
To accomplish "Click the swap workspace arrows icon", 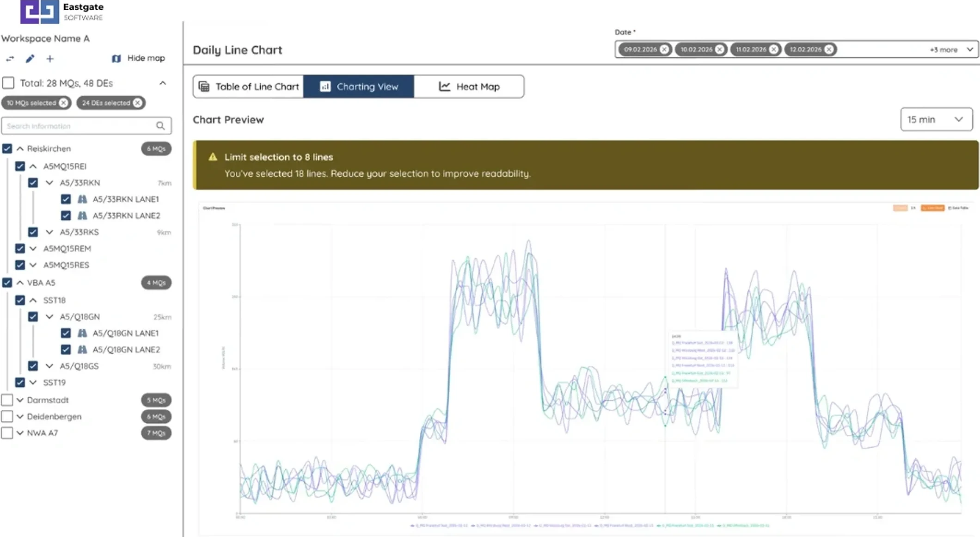I will point(10,59).
